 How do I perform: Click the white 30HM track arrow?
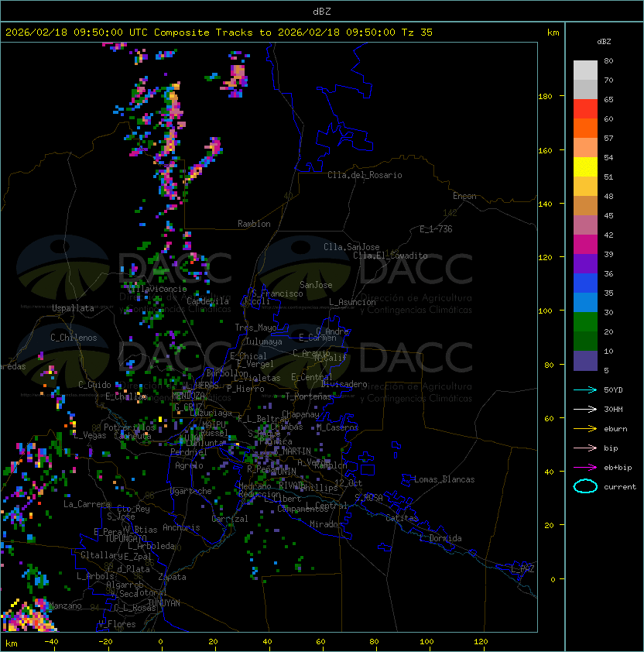585,409
